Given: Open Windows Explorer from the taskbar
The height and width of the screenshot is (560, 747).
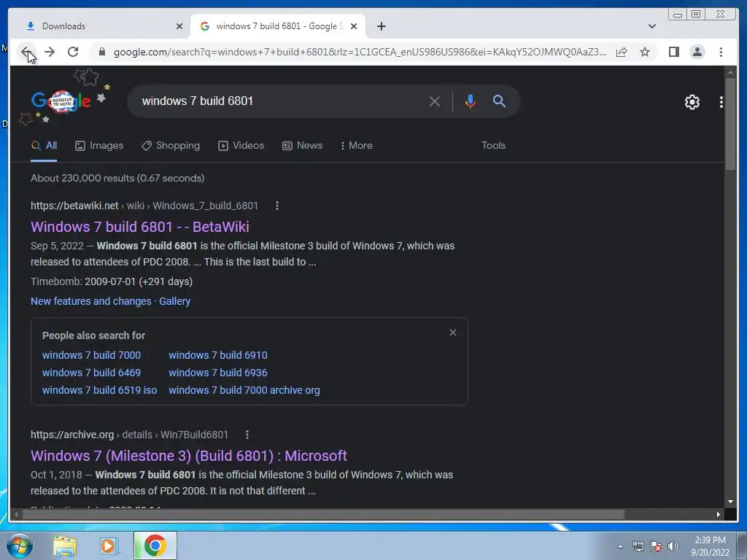Looking at the screenshot, I should [65, 545].
